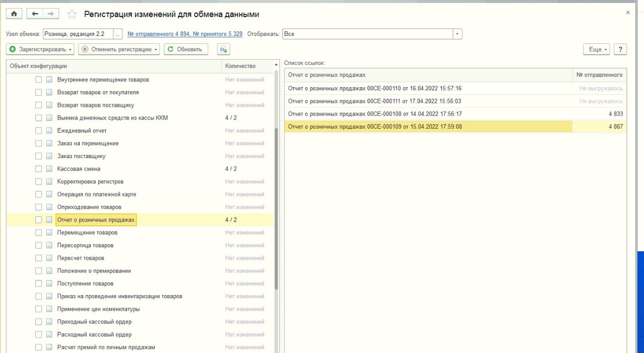Sort by Объект конфигурации column header
This screenshot has width=644, height=353.
coord(114,66)
